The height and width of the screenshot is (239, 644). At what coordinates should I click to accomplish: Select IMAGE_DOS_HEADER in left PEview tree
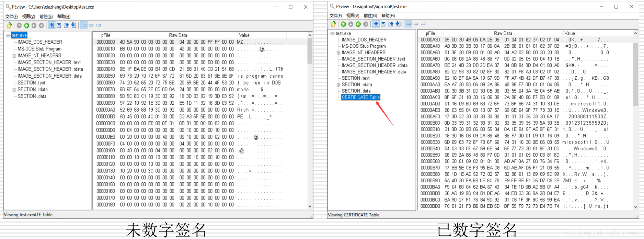tap(40, 42)
